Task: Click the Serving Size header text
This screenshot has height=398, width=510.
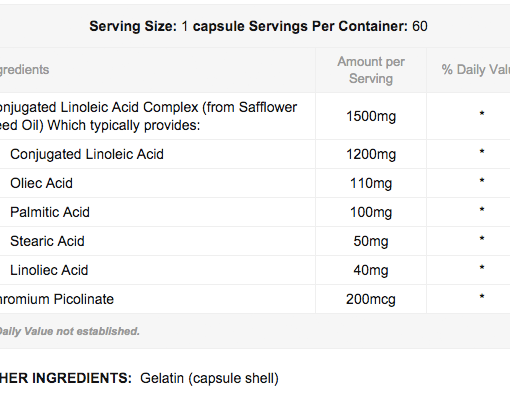Action: point(258,26)
